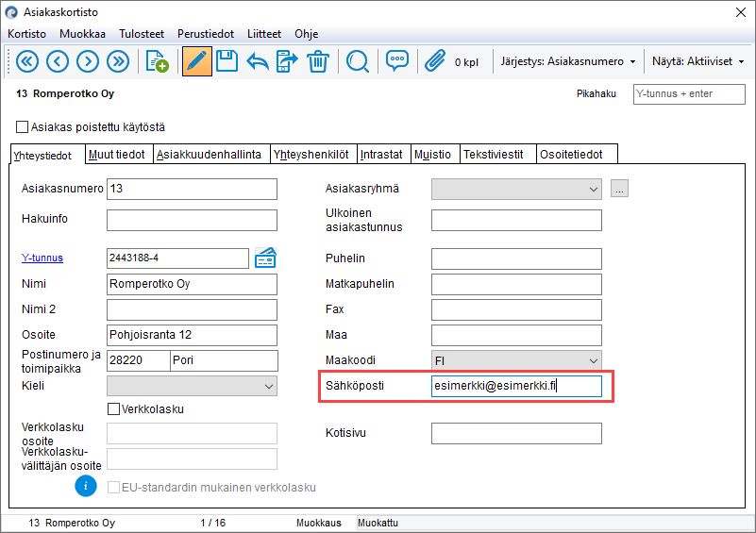The height and width of the screenshot is (533, 756).
Task: Open the Muokkaa menu
Action: click(x=82, y=34)
